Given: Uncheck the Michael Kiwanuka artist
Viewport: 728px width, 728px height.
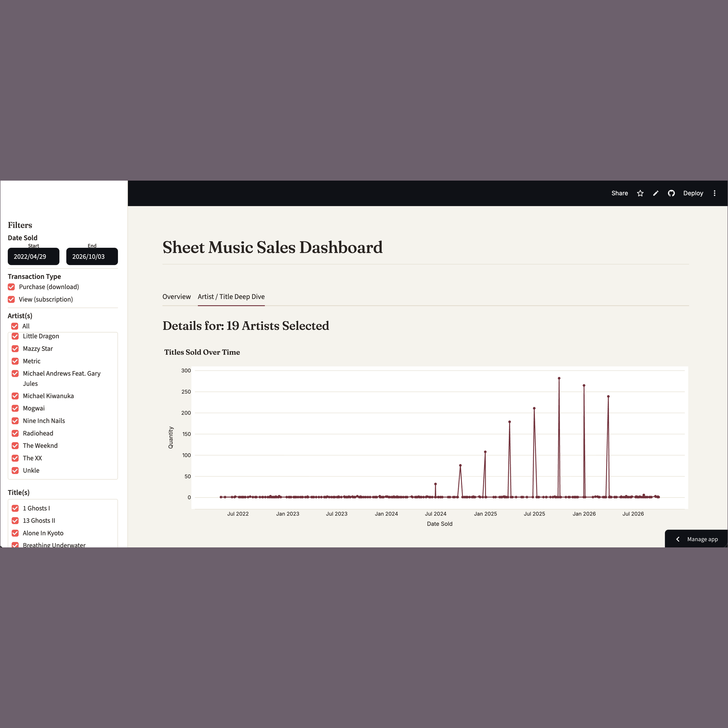Looking at the screenshot, I should 15,396.
